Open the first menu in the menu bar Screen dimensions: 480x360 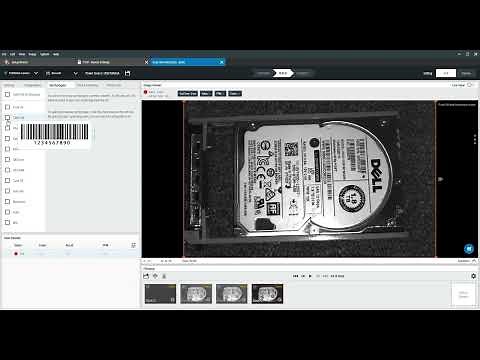[4, 54]
